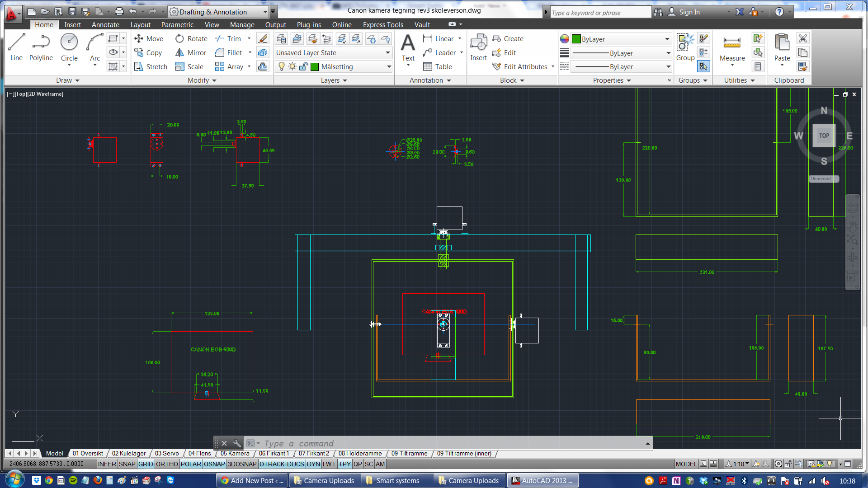
Task: Click the Rotate tool
Action: click(191, 39)
